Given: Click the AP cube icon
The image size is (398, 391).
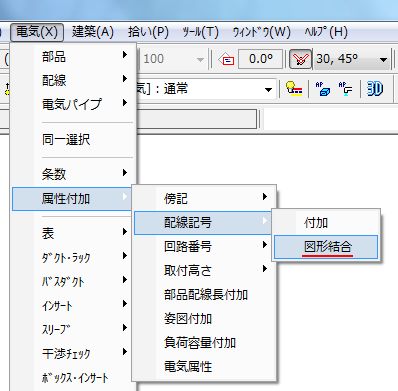Looking at the screenshot, I should click(323, 89).
